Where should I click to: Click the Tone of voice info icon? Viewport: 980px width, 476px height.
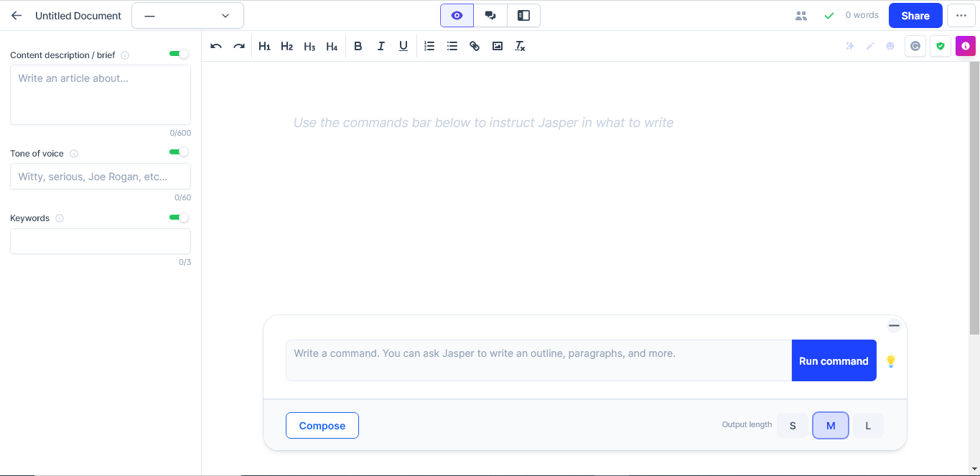coord(74,154)
